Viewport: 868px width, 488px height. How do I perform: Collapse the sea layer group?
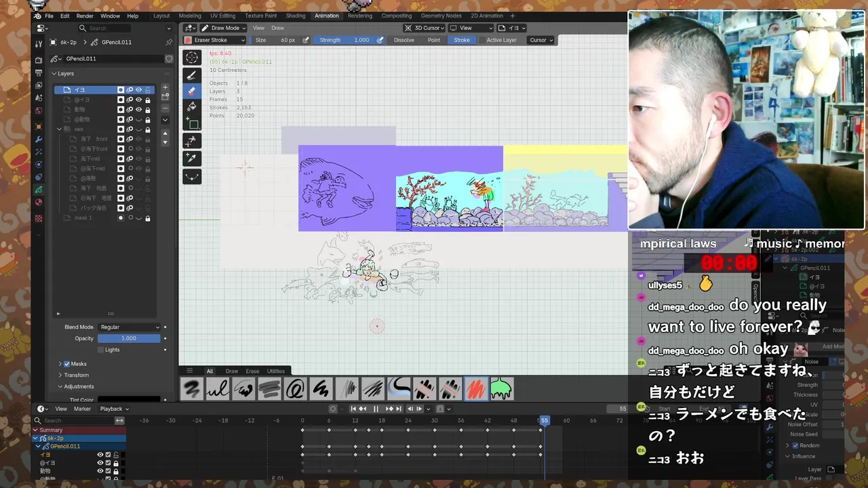[x=60, y=129]
